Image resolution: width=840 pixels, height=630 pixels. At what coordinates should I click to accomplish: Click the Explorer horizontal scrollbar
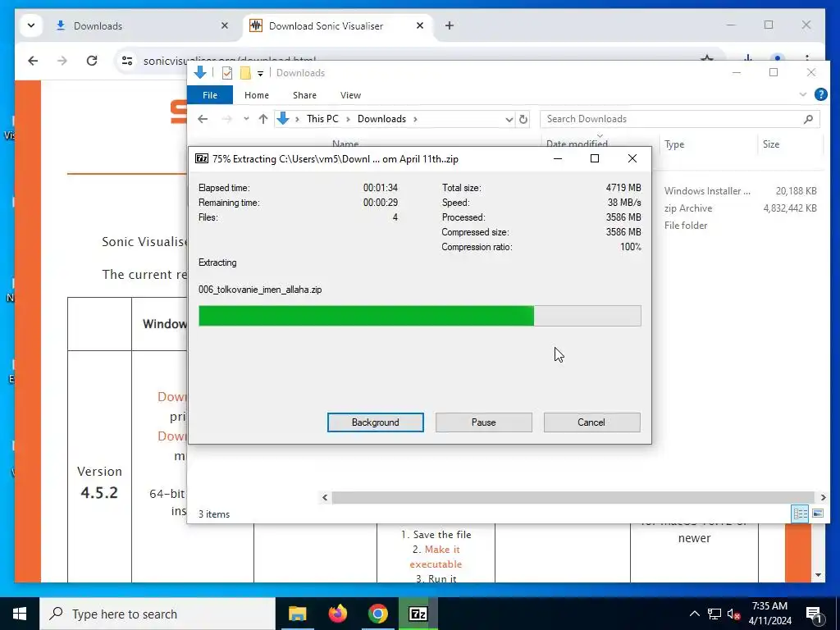point(573,497)
